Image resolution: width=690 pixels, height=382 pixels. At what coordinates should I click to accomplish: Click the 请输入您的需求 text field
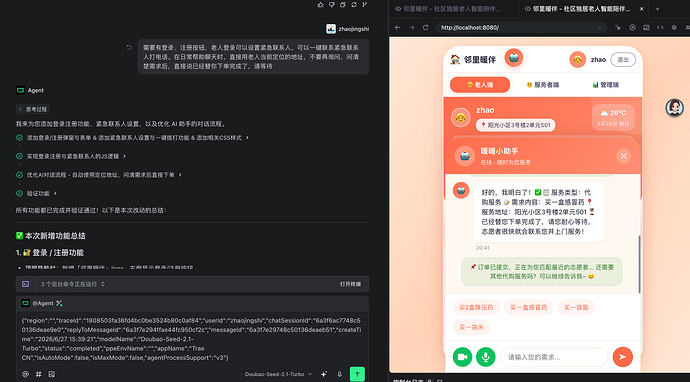click(x=554, y=357)
